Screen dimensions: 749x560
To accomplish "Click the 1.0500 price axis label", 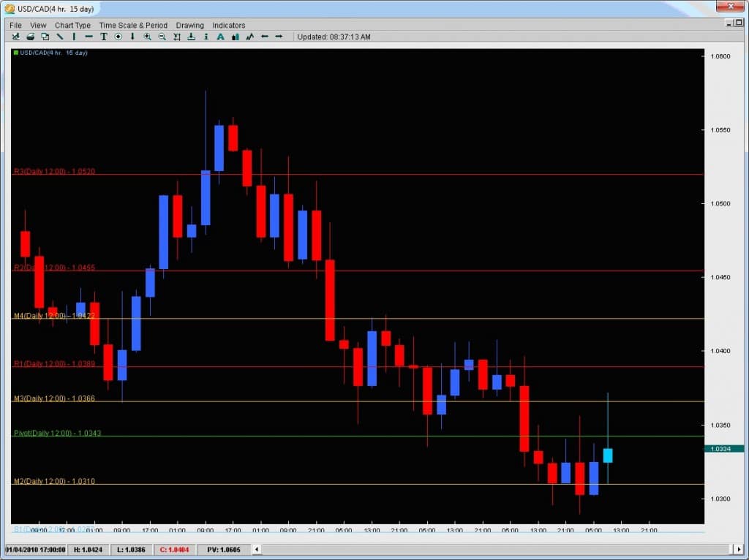I will (720, 204).
